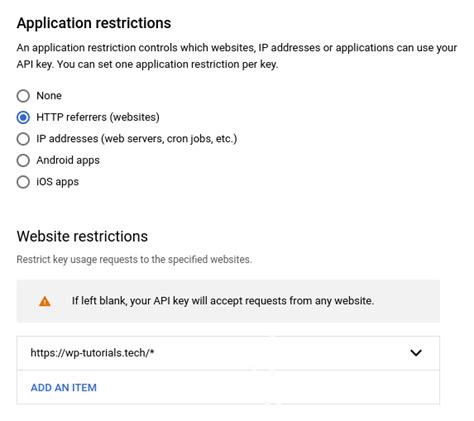The image size is (474, 421).
Task: Click the Website restrictions heading
Action: click(82, 236)
